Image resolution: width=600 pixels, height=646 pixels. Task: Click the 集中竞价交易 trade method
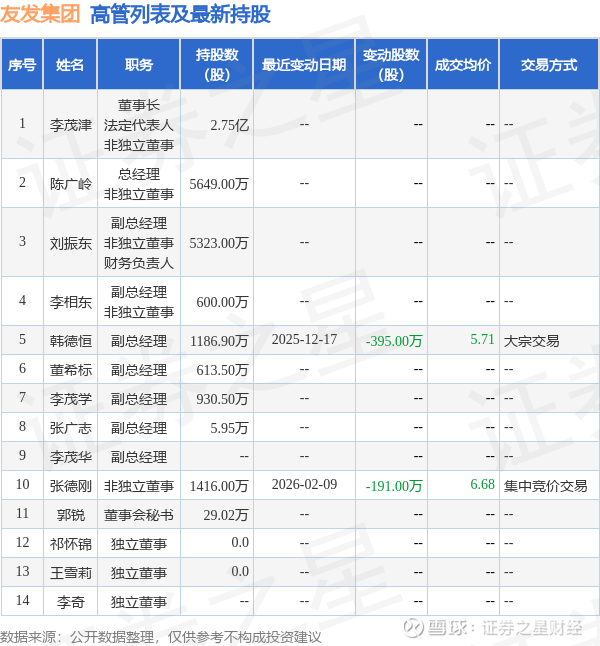(546, 486)
